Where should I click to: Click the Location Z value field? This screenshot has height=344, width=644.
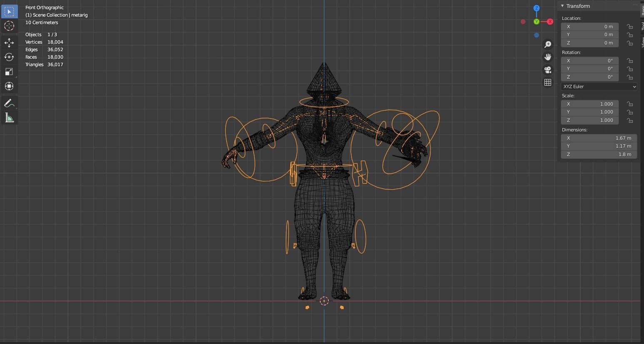[589, 43]
